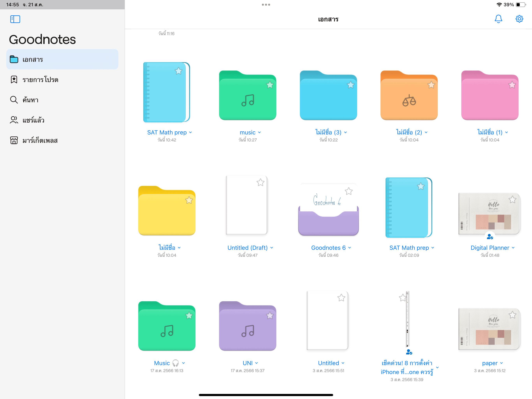Tap the three-dot multitasking indicator at top
Screen dimensions: 532x399
[x=266, y=4]
